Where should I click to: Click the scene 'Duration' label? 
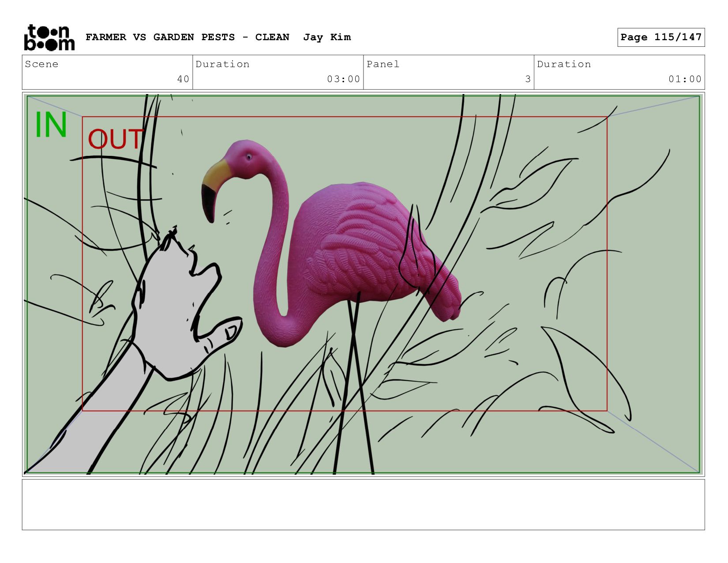pos(222,64)
